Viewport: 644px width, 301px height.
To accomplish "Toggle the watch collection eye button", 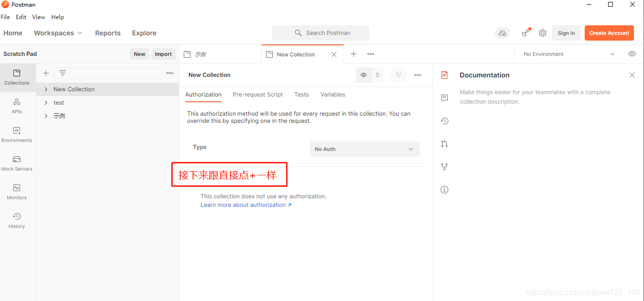I will pos(364,75).
